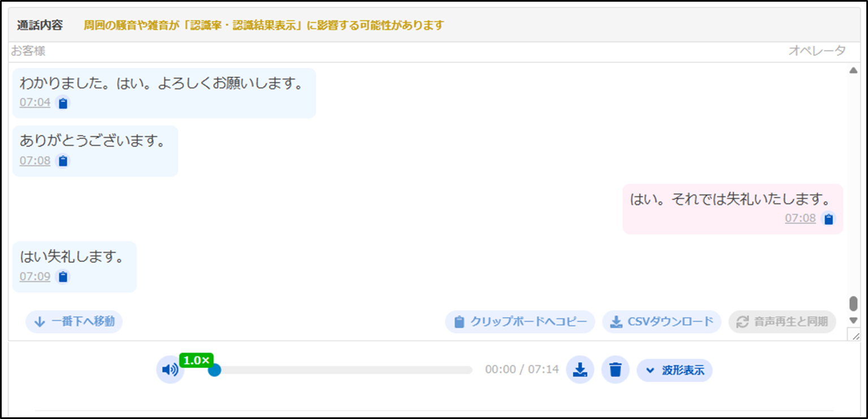Copy the 07:04 customer message via clipboard icon
The height and width of the screenshot is (419, 868).
point(63,103)
